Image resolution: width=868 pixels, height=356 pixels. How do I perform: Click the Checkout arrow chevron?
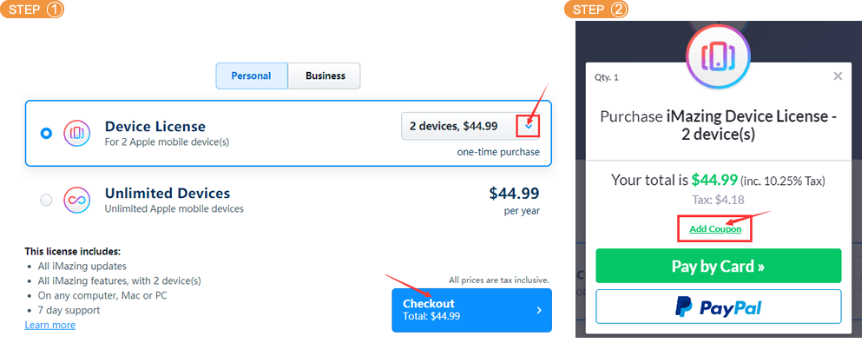538,310
